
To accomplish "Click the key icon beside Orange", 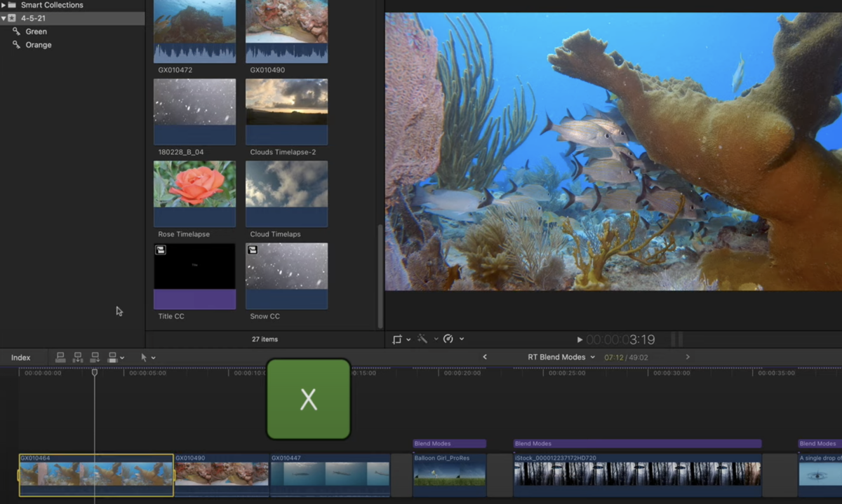I will pyautogui.click(x=17, y=45).
